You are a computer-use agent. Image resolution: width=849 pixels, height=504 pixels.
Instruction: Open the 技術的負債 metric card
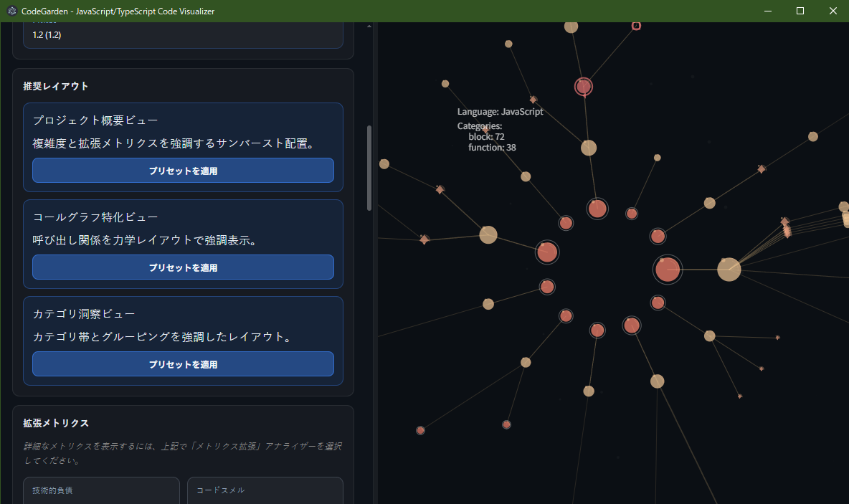pyautogui.click(x=101, y=490)
